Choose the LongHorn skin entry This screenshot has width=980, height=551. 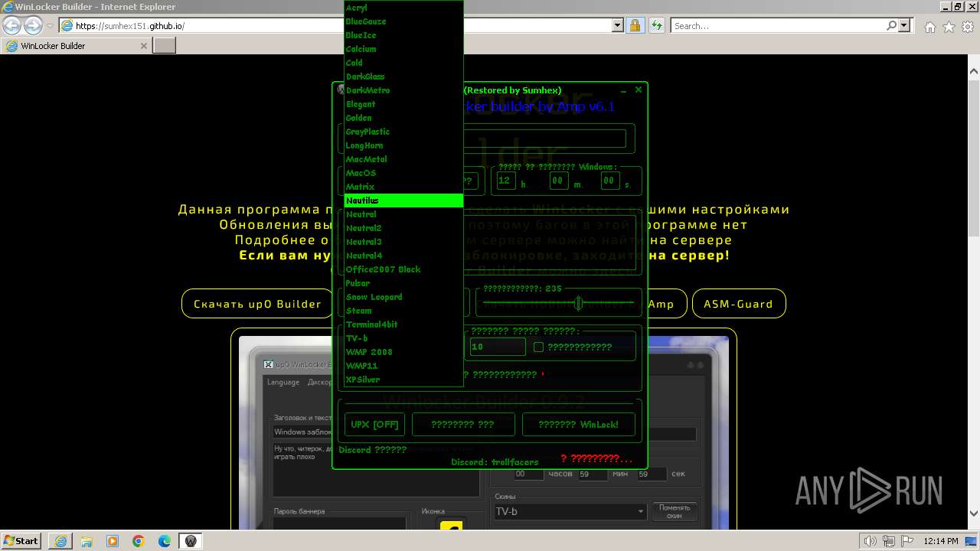click(x=403, y=145)
